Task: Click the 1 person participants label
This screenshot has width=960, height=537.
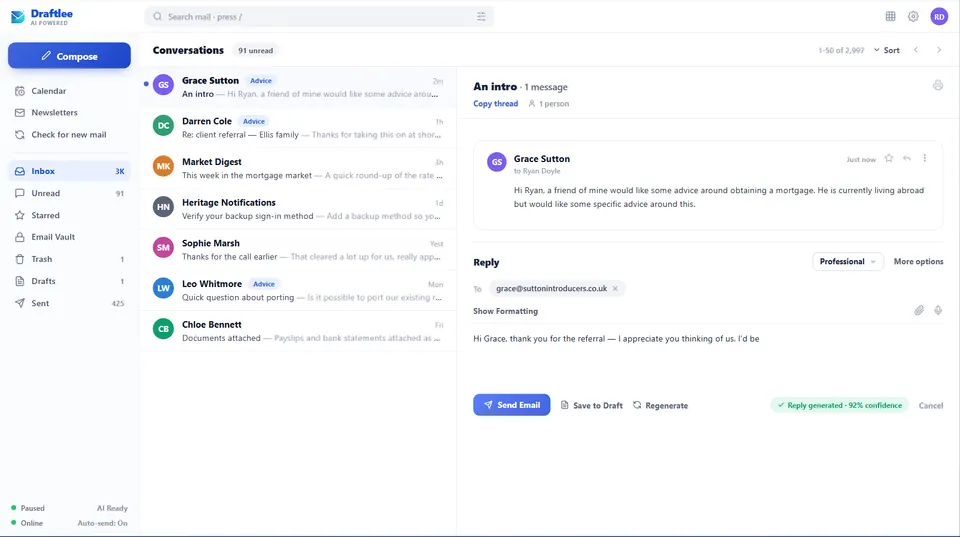Action: [549, 103]
